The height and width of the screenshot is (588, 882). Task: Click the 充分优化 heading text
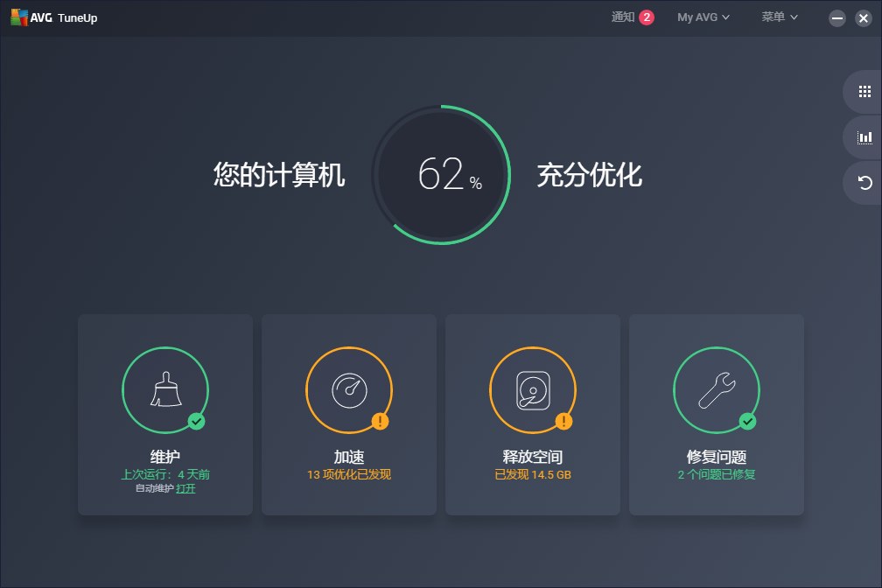tap(590, 174)
